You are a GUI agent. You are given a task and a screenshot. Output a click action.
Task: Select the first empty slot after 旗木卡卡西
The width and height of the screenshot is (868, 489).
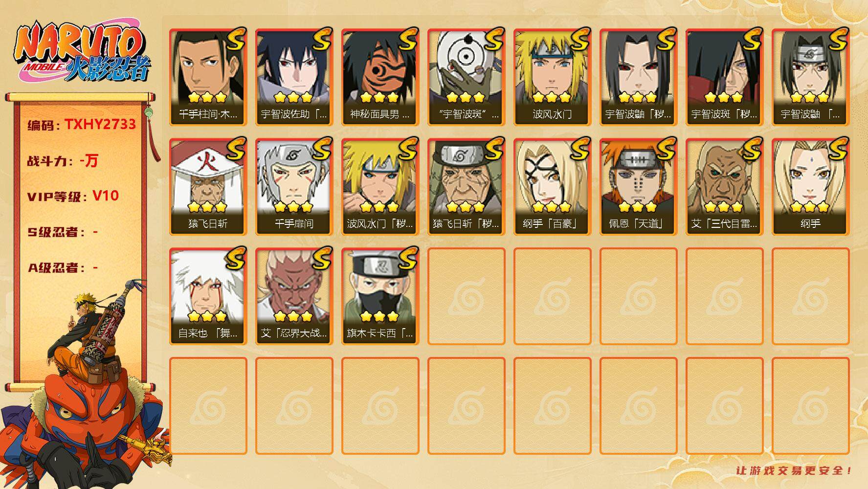coord(466,296)
